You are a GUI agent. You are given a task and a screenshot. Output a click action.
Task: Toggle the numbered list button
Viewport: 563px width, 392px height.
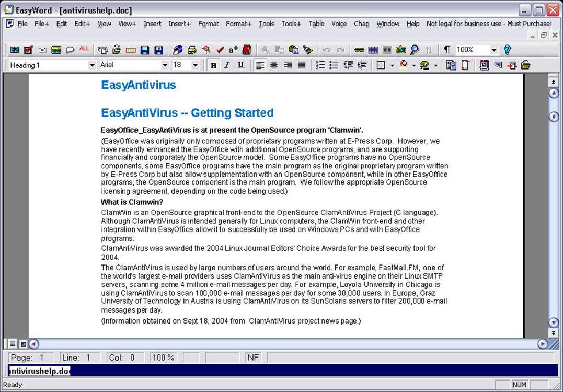(x=320, y=65)
